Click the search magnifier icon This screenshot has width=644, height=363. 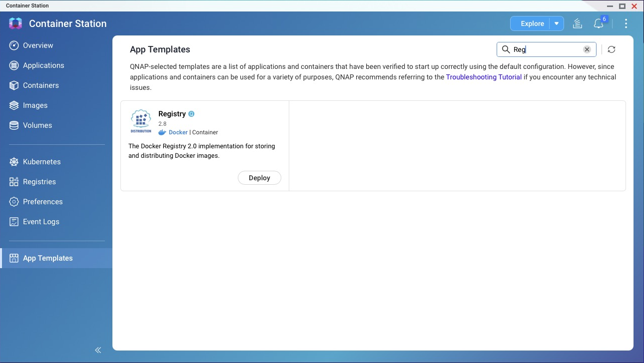pyautogui.click(x=506, y=49)
